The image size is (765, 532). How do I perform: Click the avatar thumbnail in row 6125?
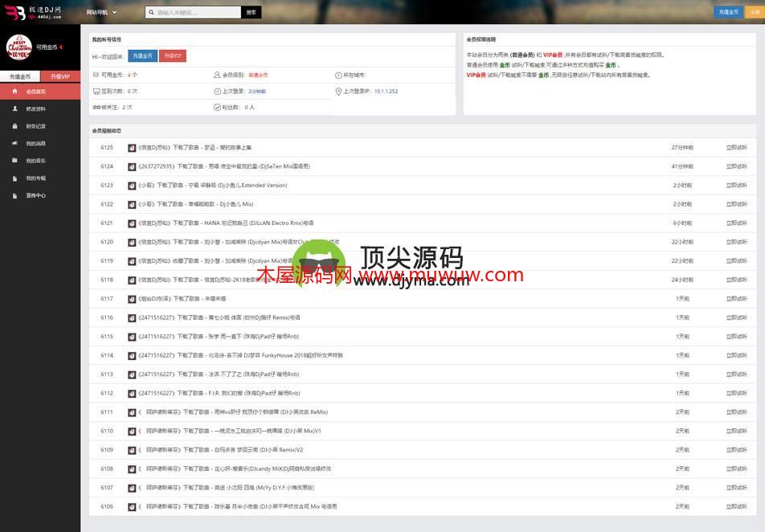pyautogui.click(x=132, y=148)
